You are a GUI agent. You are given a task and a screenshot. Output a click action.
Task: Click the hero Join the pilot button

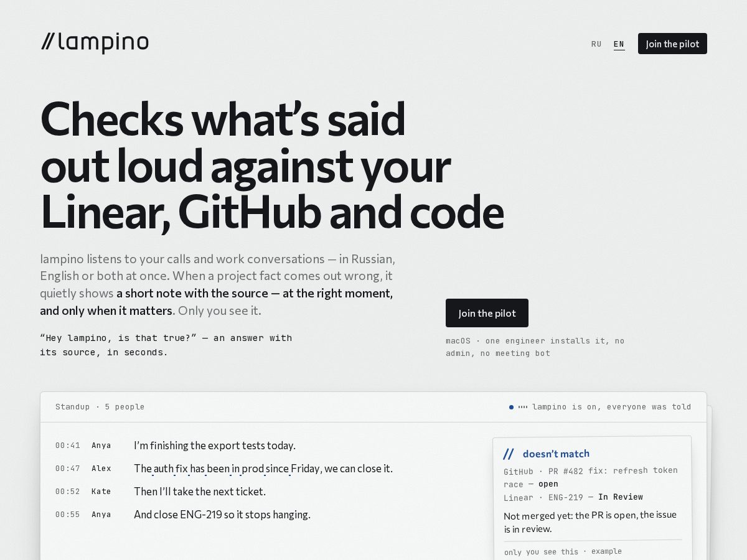(x=487, y=313)
